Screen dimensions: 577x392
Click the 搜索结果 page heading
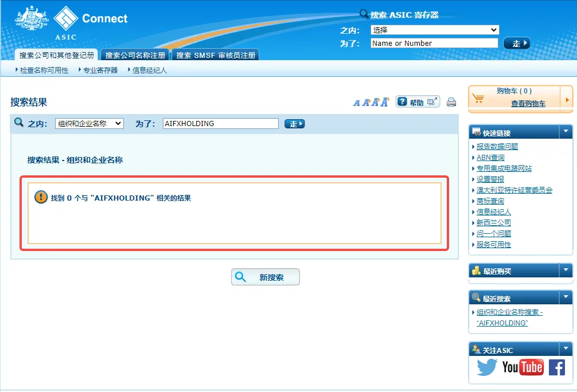[29, 102]
